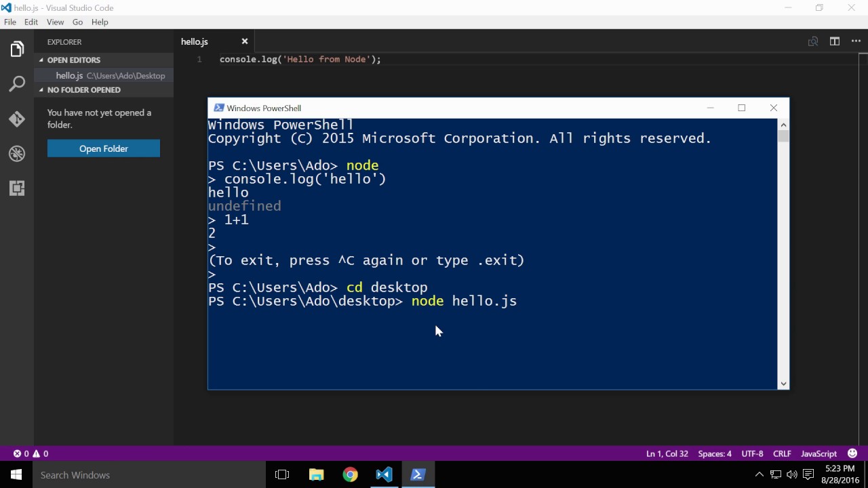Collapse the No Folder Opened section
The height and width of the screenshot is (488, 868).
tap(104, 90)
